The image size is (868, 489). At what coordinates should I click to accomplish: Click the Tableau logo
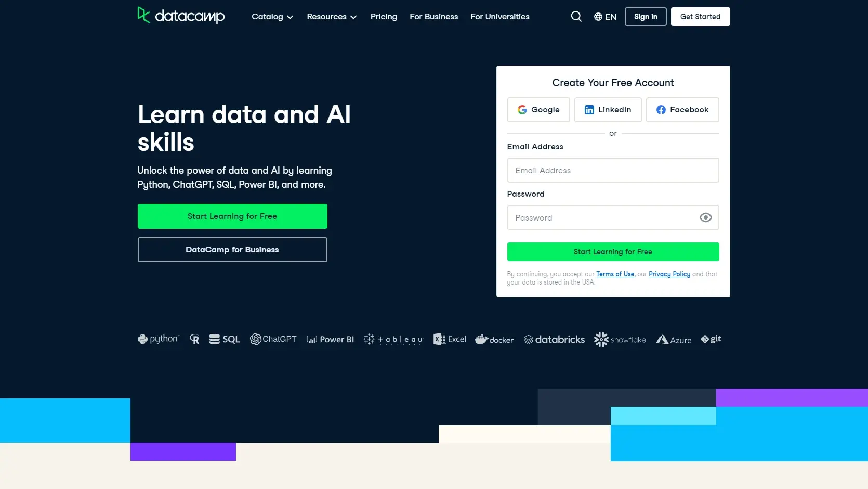[x=393, y=339]
